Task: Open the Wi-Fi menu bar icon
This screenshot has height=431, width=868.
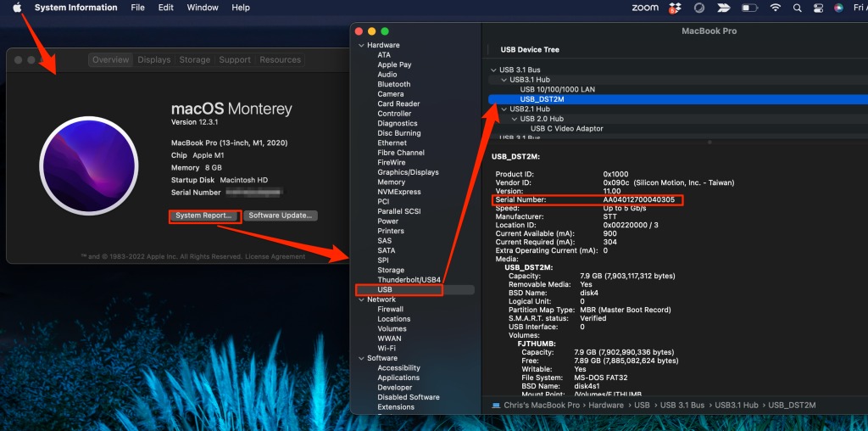Action: pyautogui.click(x=775, y=8)
